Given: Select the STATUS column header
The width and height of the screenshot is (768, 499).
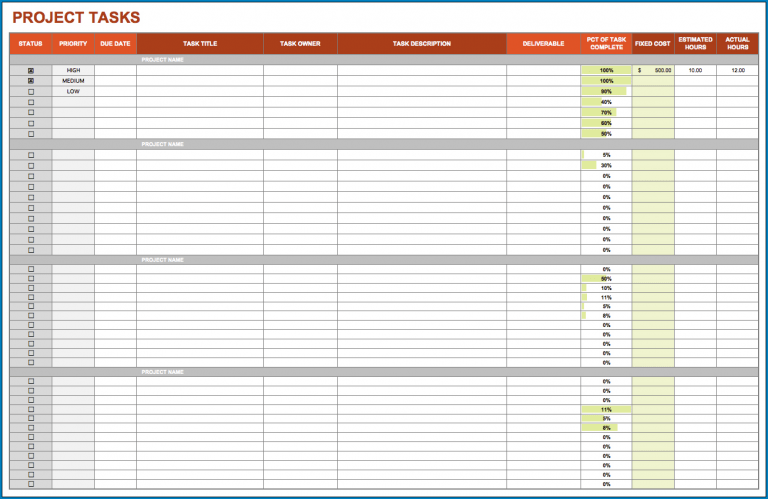Looking at the screenshot, I should 30,44.
